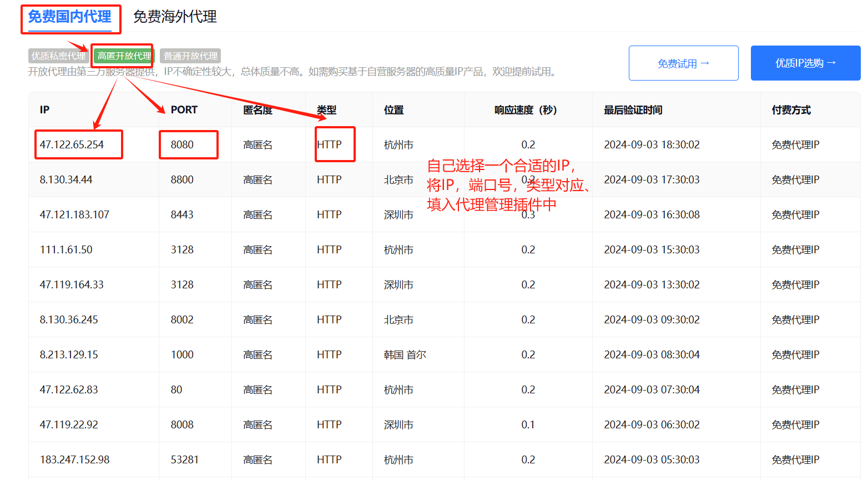The image size is (868, 480).
Task: Click timestamp 2024-09-03 18:30:02
Action: click(x=652, y=145)
